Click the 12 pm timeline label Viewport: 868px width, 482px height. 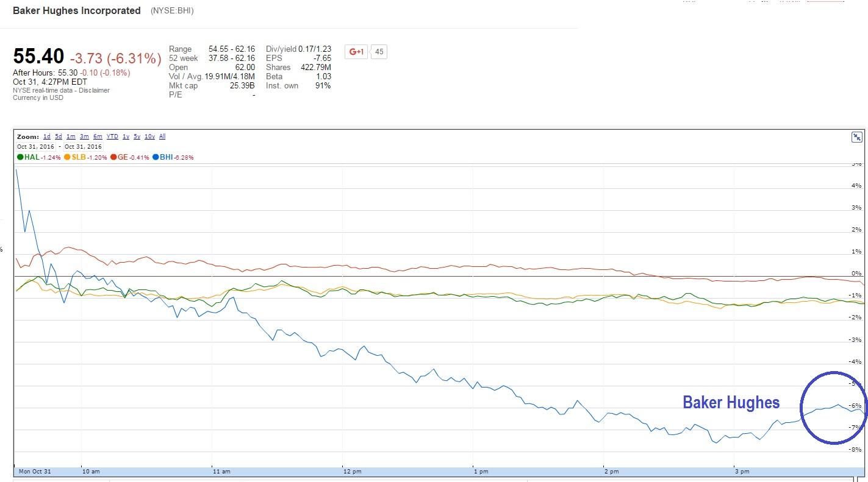click(x=352, y=472)
